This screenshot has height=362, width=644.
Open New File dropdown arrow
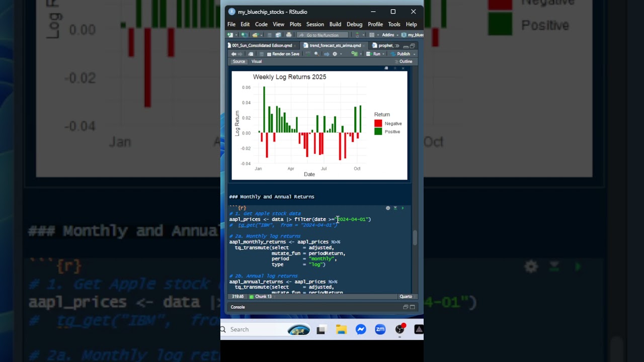point(236,35)
